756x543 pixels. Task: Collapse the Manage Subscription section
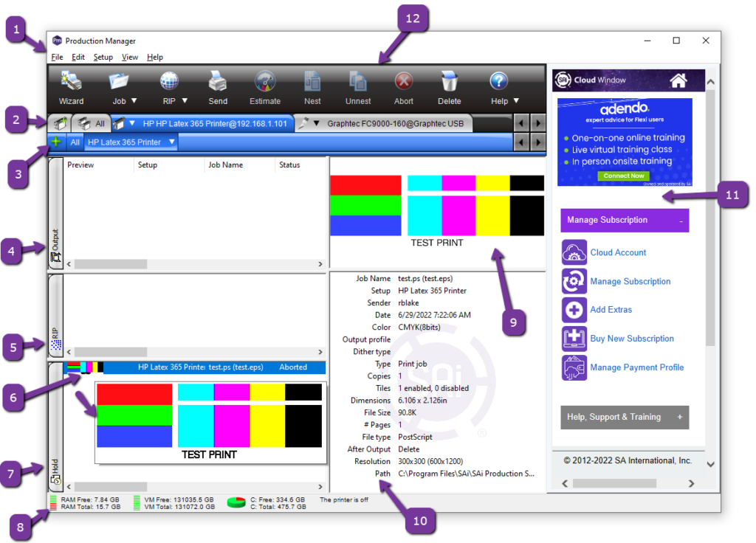[681, 221]
